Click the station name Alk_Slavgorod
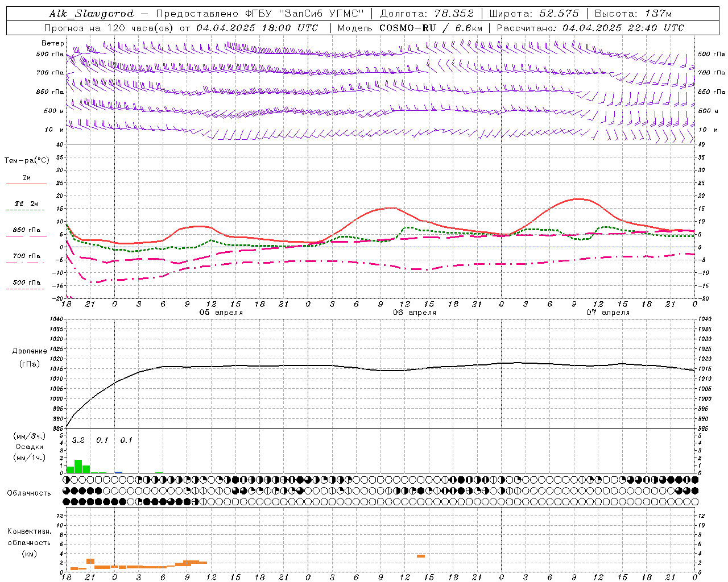728x582 pixels. [x=91, y=14]
